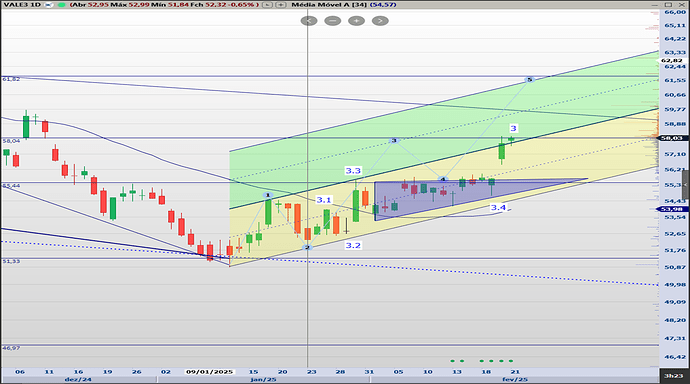The image size is (690, 384).
Task: Click the Média Móvel A [34] indicator label
Action: [x=329, y=5]
